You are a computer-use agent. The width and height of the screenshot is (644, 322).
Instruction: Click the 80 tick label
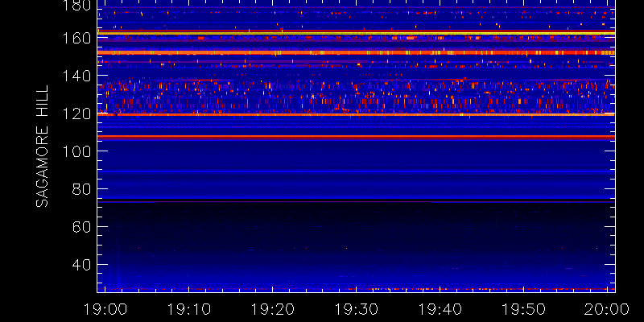point(81,189)
